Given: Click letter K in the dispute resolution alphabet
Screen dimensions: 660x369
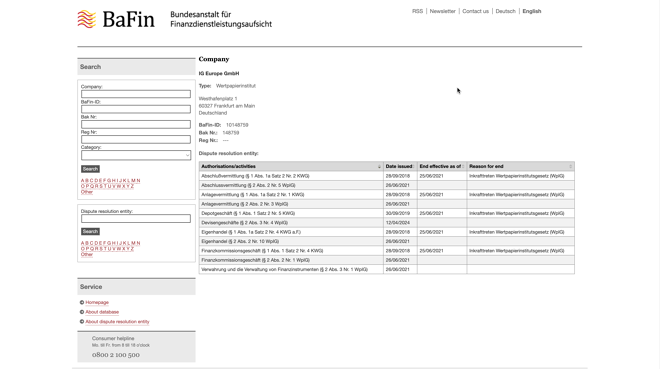Looking at the screenshot, I should click(124, 243).
